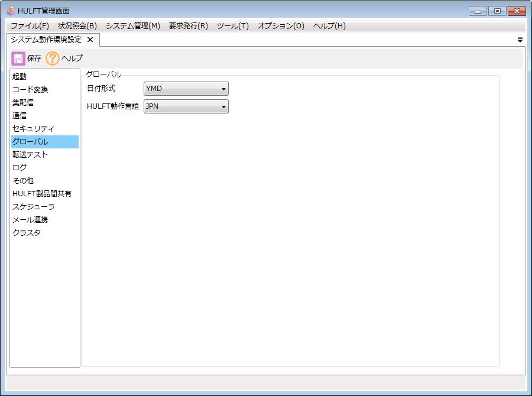Select コード変換 in the category list

45,90
